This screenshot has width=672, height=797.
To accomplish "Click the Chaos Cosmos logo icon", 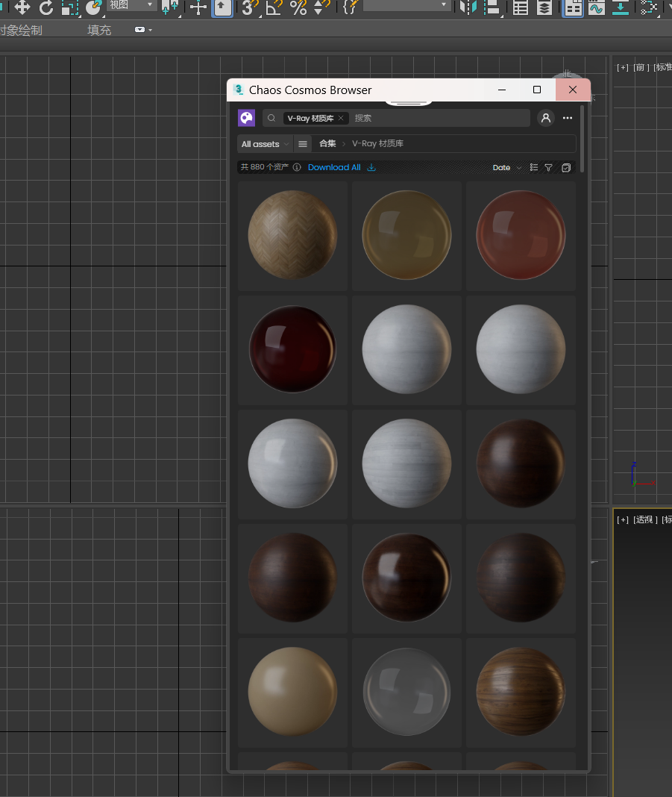I will point(246,118).
